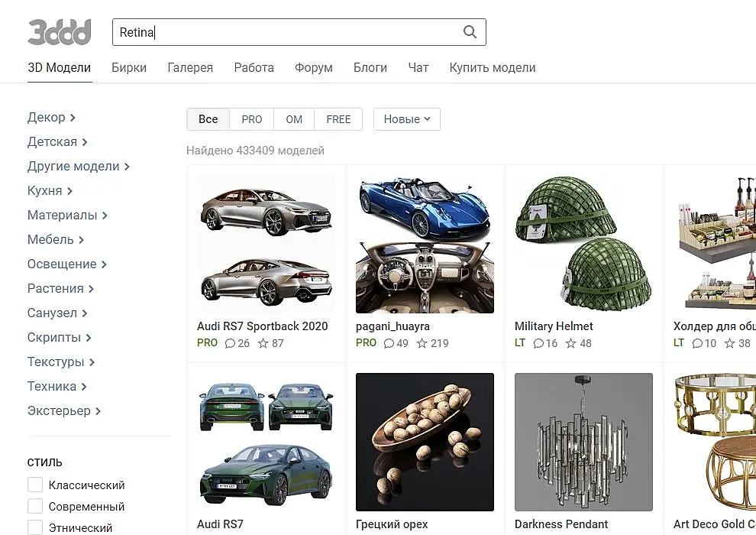756x535 pixels.
Task: Enable the Классический style checkbox
Action: pos(35,485)
